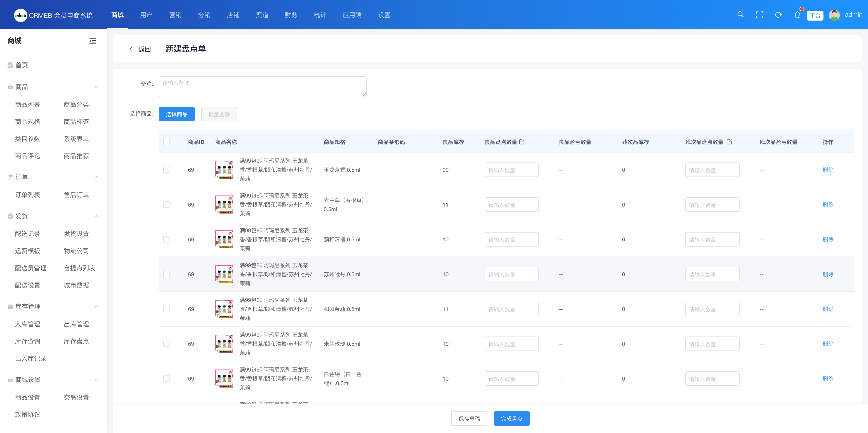The height and width of the screenshot is (433, 868).
Task: Click batch edit icon beside 良品盘点数量
Action: 522,142
